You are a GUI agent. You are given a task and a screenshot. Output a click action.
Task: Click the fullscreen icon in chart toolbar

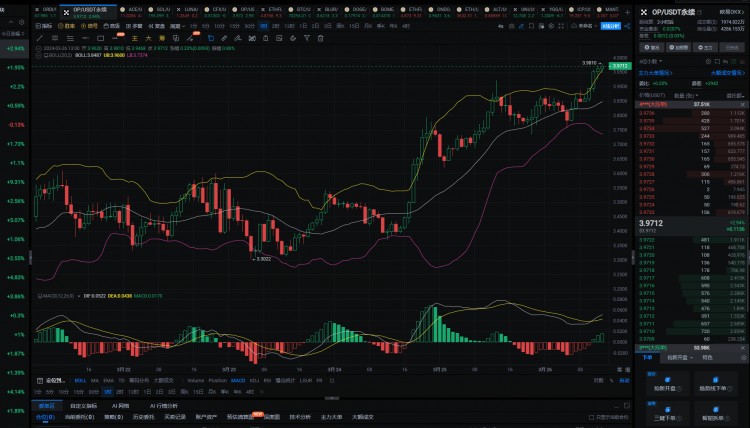561,26
